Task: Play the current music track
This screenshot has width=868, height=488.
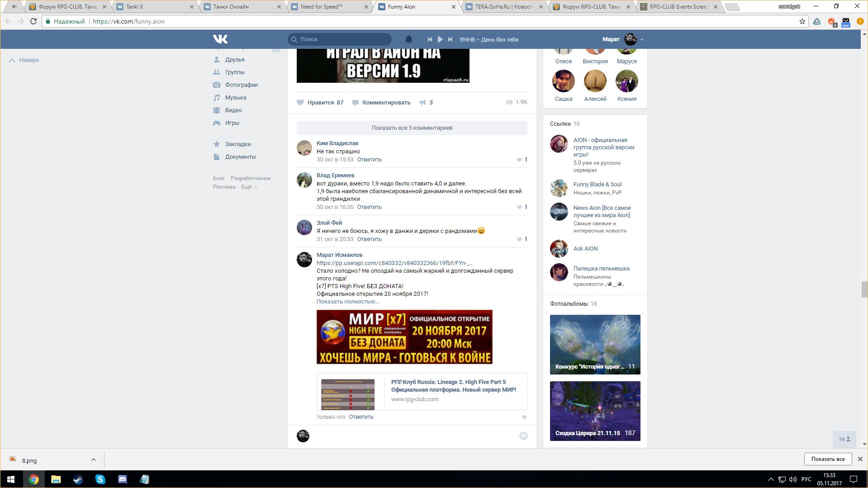Action: pyautogui.click(x=440, y=39)
